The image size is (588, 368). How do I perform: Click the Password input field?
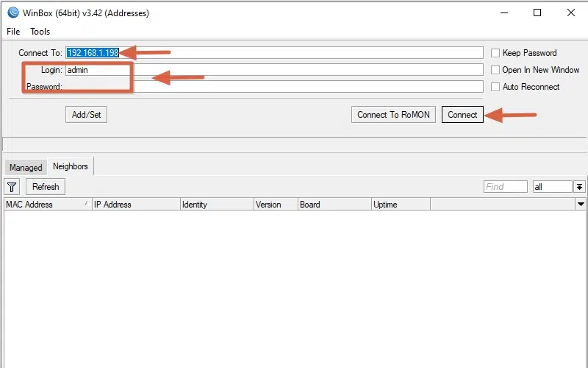[274, 87]
